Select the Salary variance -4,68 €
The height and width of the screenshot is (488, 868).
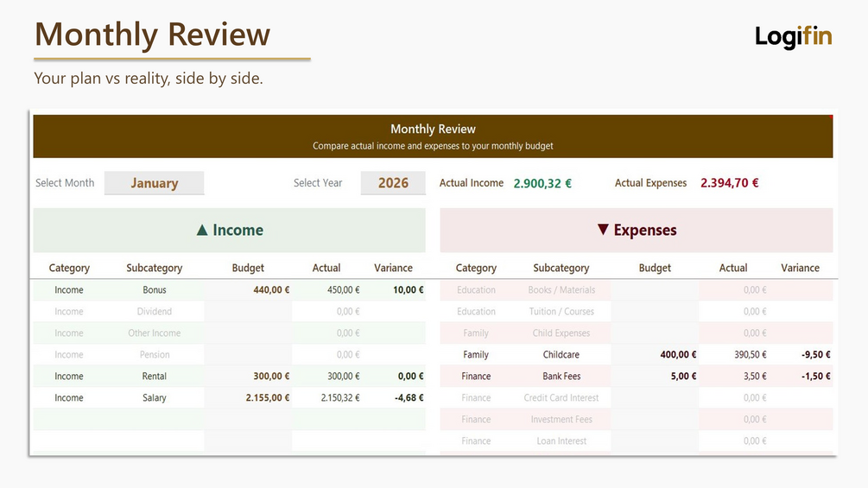[409, 398]
